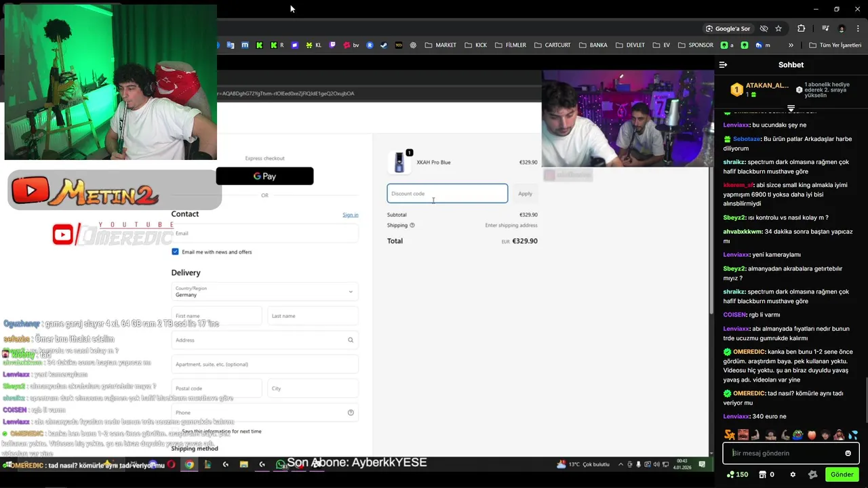
Task: Open the BANKA bookmarks folder
Action: 593,45
